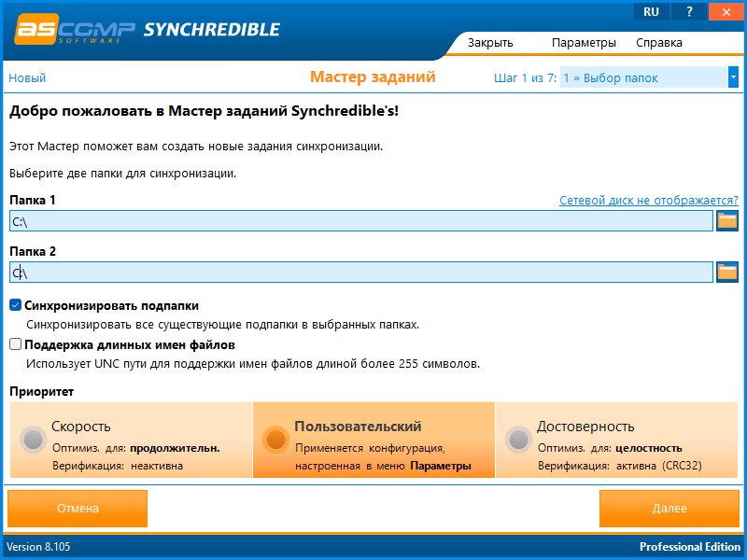This screenshot has height=560, width=747.
Task: Select the Скорость priority radio button
Action: coord(33,439)
